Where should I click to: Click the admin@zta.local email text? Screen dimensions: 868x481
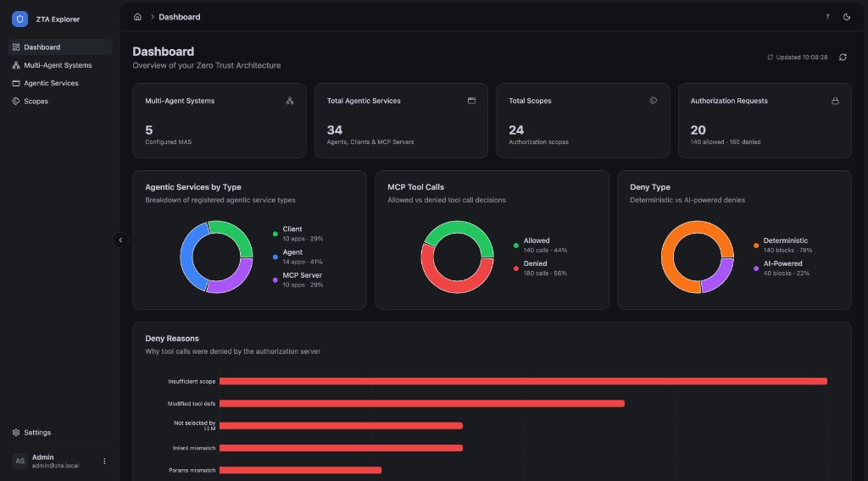coord(55,466)
